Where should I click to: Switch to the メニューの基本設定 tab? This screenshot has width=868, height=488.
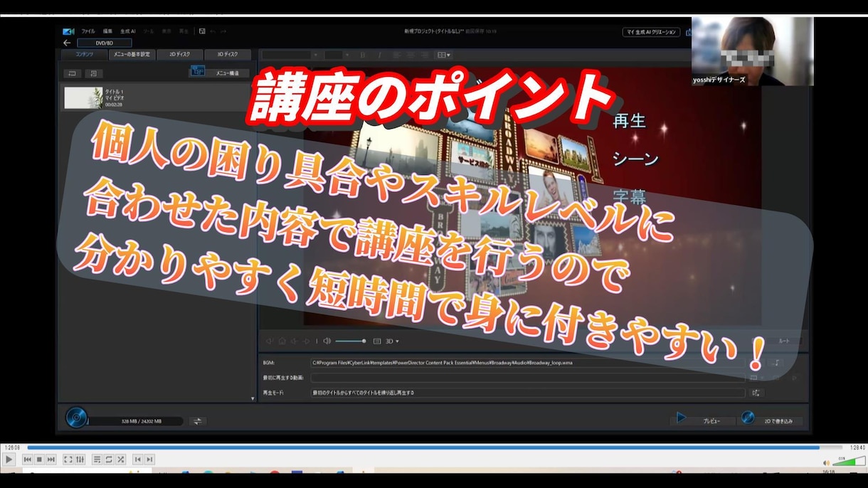132,55
